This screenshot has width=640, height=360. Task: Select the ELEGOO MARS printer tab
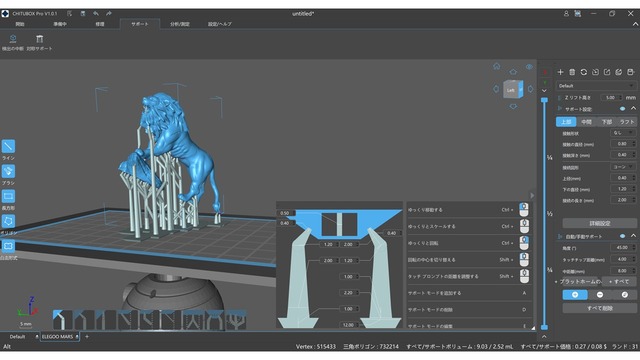60,337
